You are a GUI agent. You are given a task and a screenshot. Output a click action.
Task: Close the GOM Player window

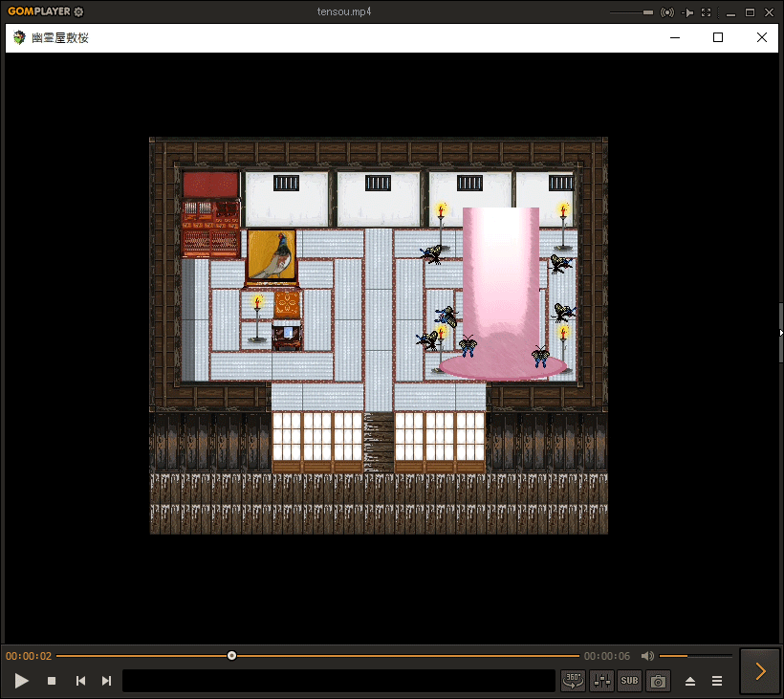tap(769, 12)
